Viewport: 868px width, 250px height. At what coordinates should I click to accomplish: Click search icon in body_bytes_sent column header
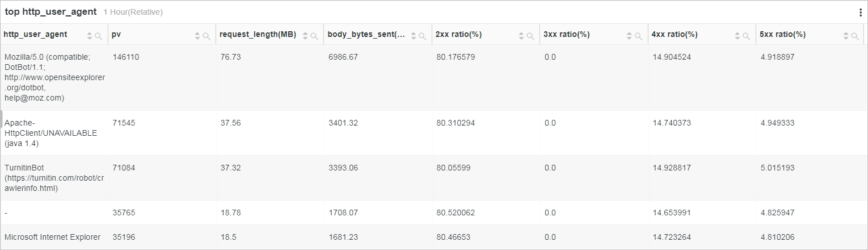tap(422, 36)
